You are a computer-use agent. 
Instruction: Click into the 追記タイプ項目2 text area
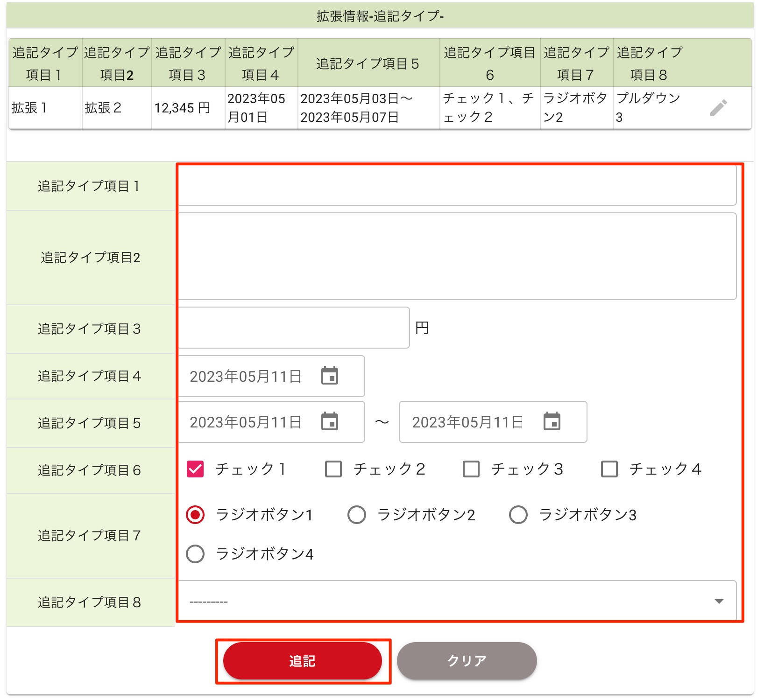point(457,256)
